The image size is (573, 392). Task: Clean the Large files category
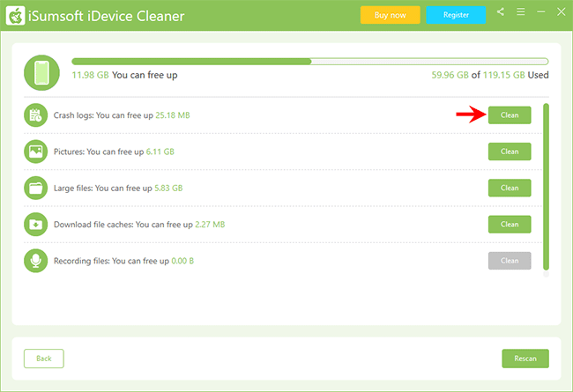pos(510,188)
